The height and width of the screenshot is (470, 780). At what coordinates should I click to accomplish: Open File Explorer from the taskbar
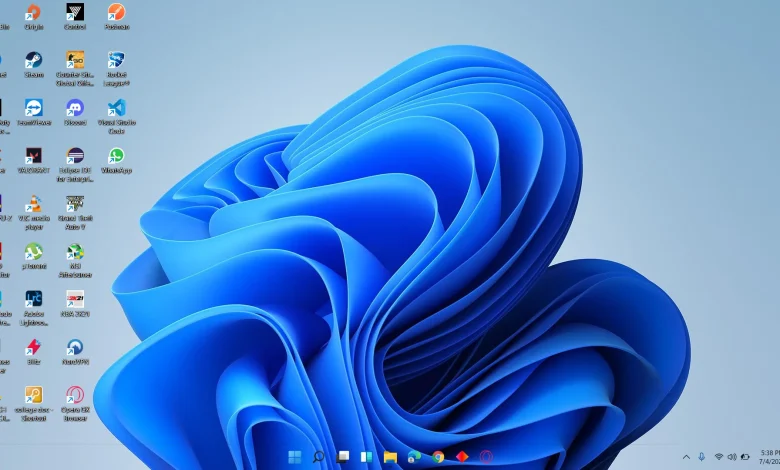[390, 457]
